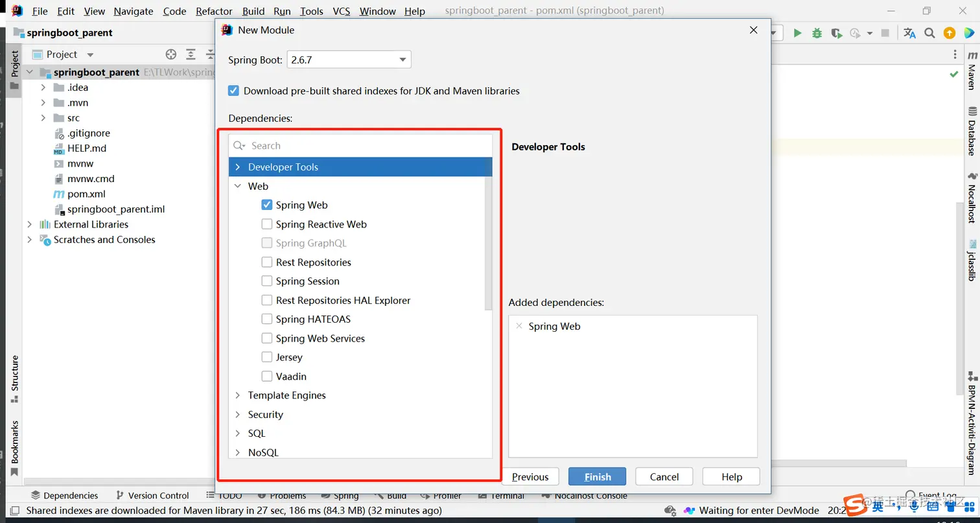This screenshot has height=523, width=980.
Task: Click the grey Stop square icon
Action: click(886, 33)
